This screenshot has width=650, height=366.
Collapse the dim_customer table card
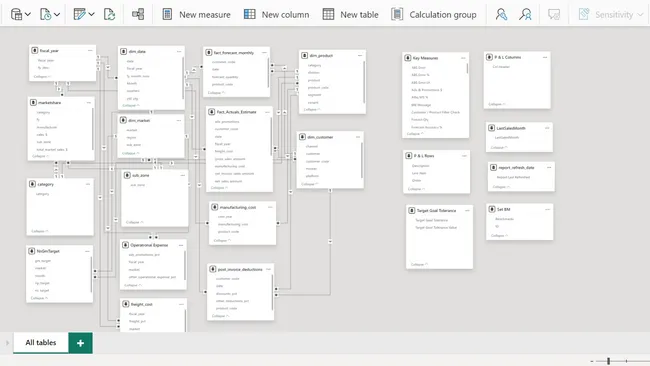point(310,184)
